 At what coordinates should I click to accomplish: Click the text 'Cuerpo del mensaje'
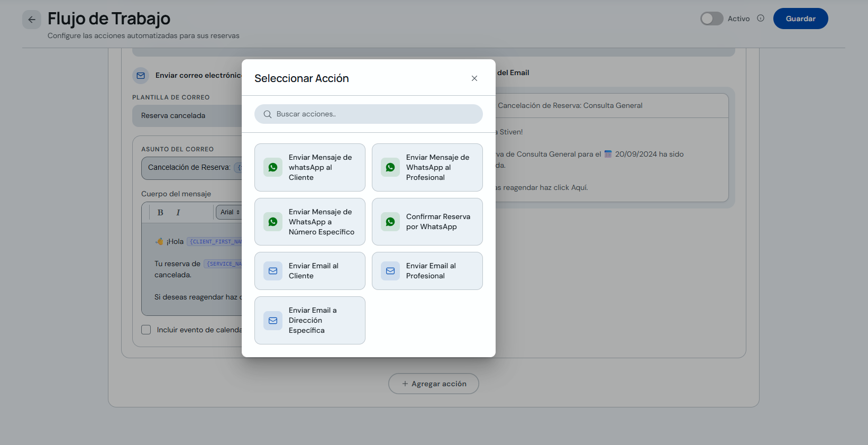(176, 194)
